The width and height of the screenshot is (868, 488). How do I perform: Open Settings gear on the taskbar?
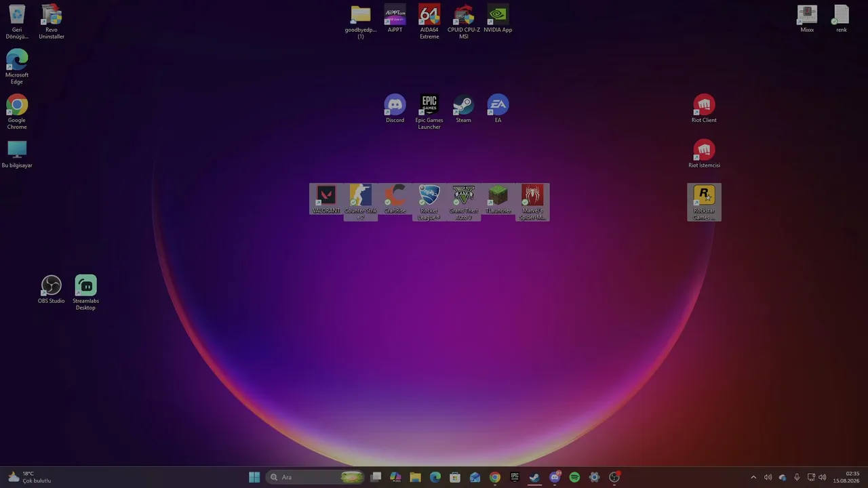click(x=595, y=477)
